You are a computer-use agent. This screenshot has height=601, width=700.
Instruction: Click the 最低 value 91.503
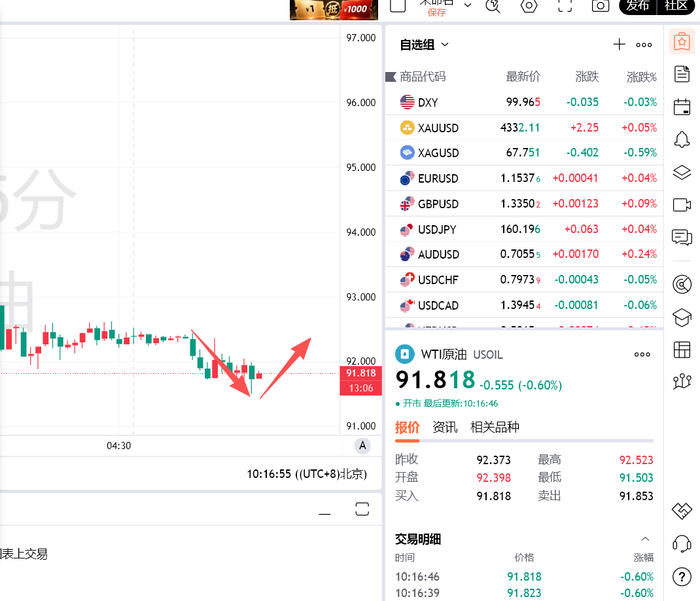(636, 478)
